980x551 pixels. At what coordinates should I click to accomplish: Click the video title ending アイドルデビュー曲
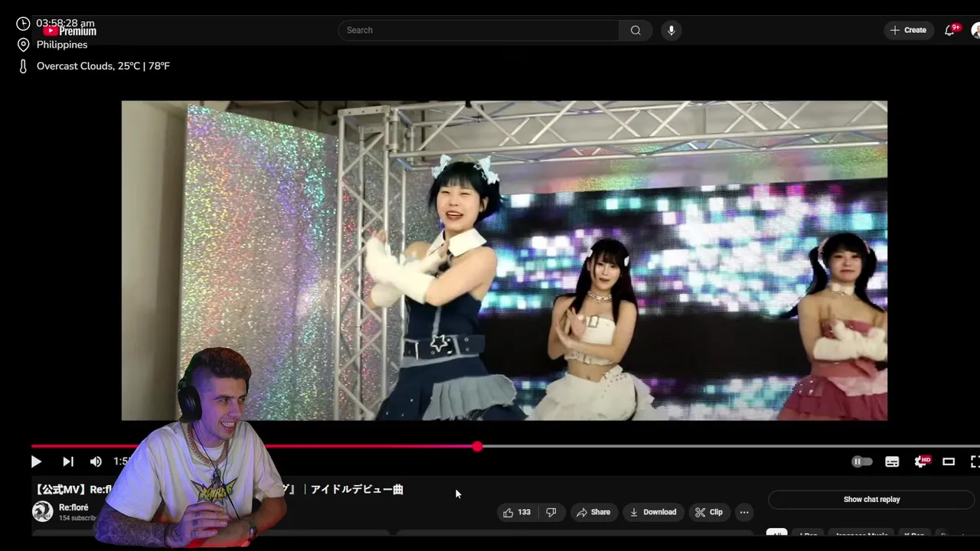point(218,489)
